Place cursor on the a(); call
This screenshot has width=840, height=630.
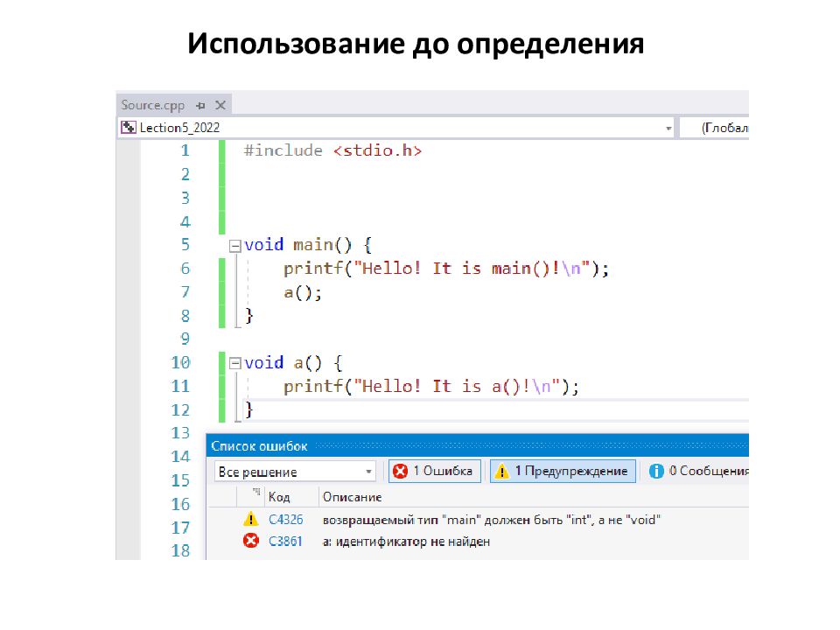click(303, 293)
